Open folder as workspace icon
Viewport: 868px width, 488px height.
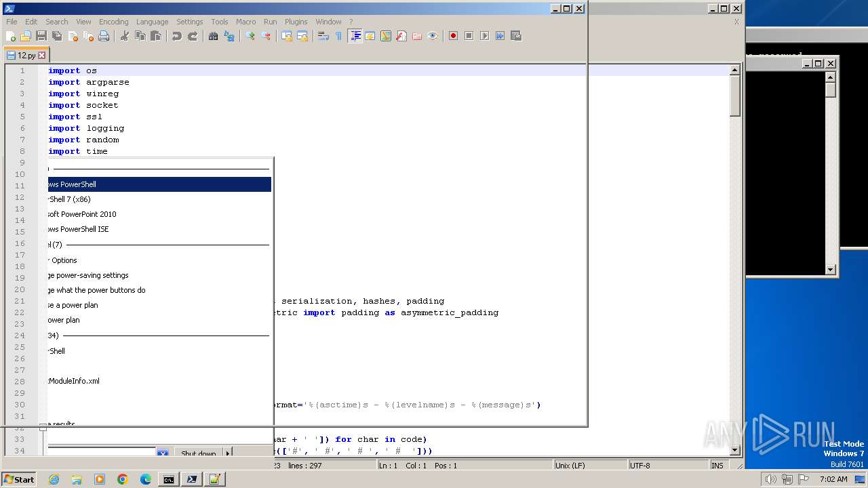click(417, 36)
